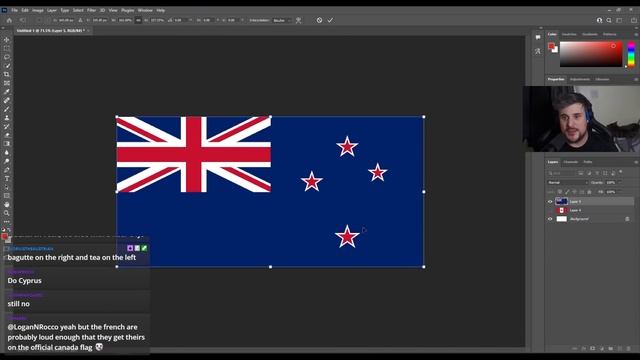Select the New Zealand flag layer thumbnail

pos(562,202)
